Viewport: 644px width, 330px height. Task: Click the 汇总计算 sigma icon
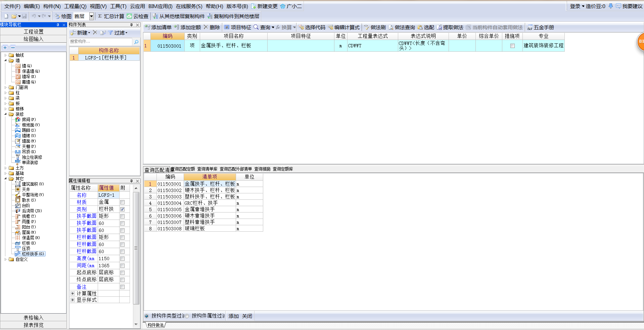[x=100, y=16]
